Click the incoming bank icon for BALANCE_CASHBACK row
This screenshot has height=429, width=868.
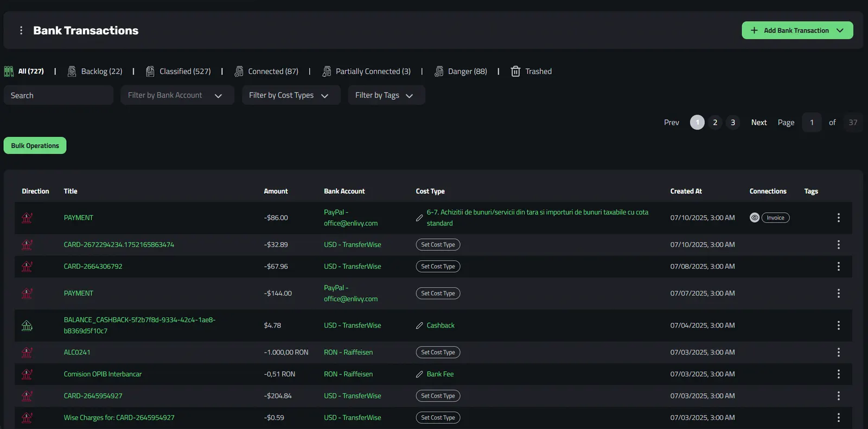pyautogui.click(x=27, y=325)
